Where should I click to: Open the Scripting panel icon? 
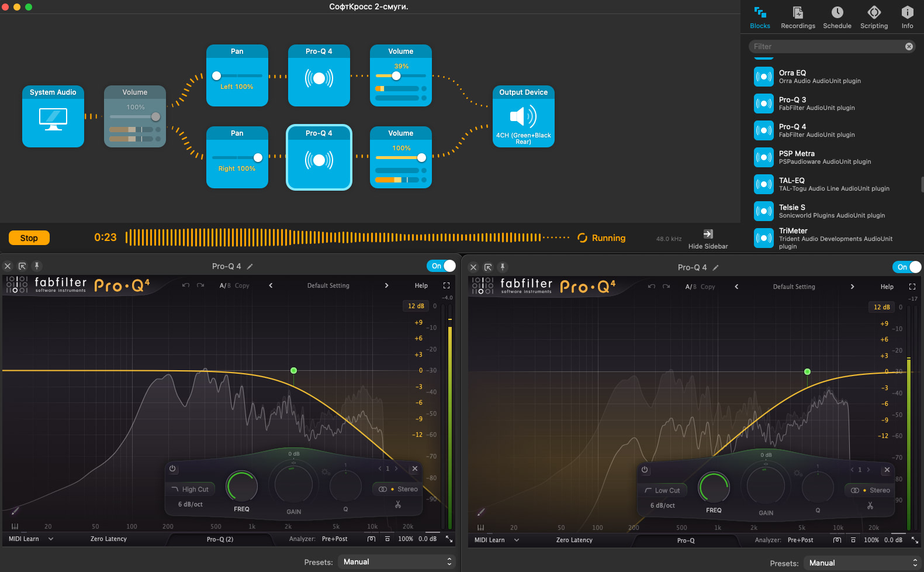pos(874,12)
